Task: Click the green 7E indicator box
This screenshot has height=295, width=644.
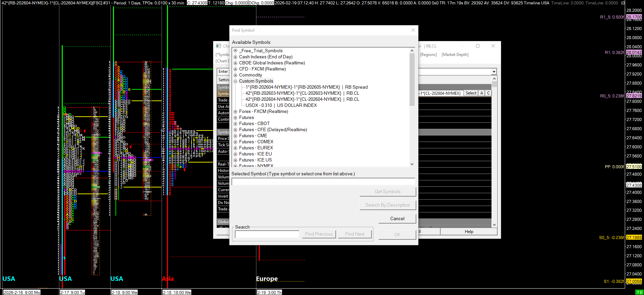Action: pos(639,292)
